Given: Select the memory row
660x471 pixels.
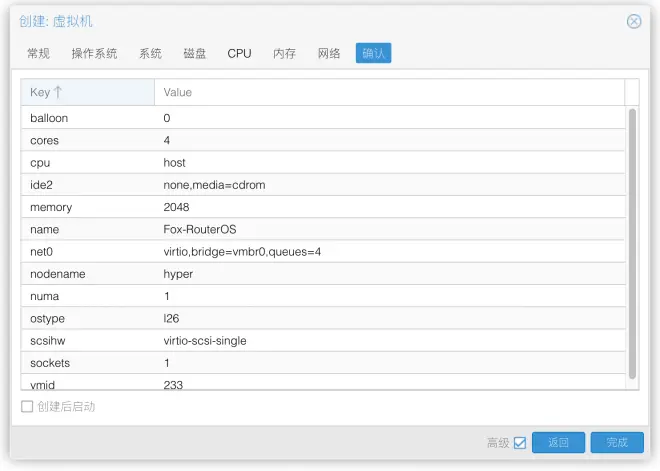Looking at the screenshot, I should [323, 207].
